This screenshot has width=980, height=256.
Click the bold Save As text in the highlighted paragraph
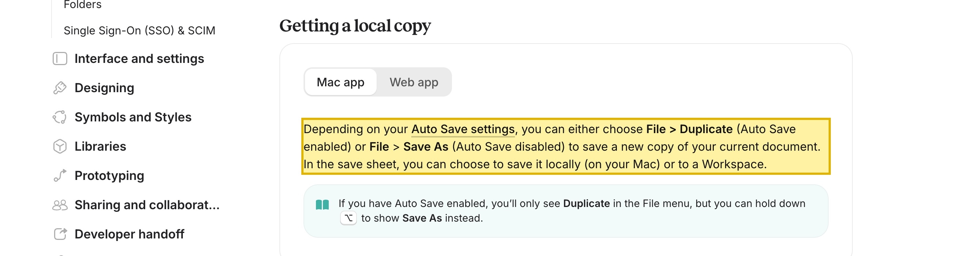click(426, 147)
